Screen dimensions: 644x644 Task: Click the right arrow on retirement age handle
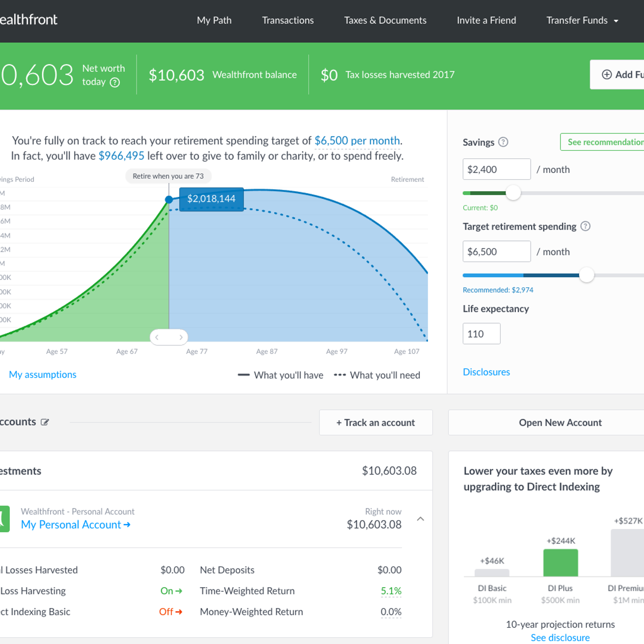181,337
